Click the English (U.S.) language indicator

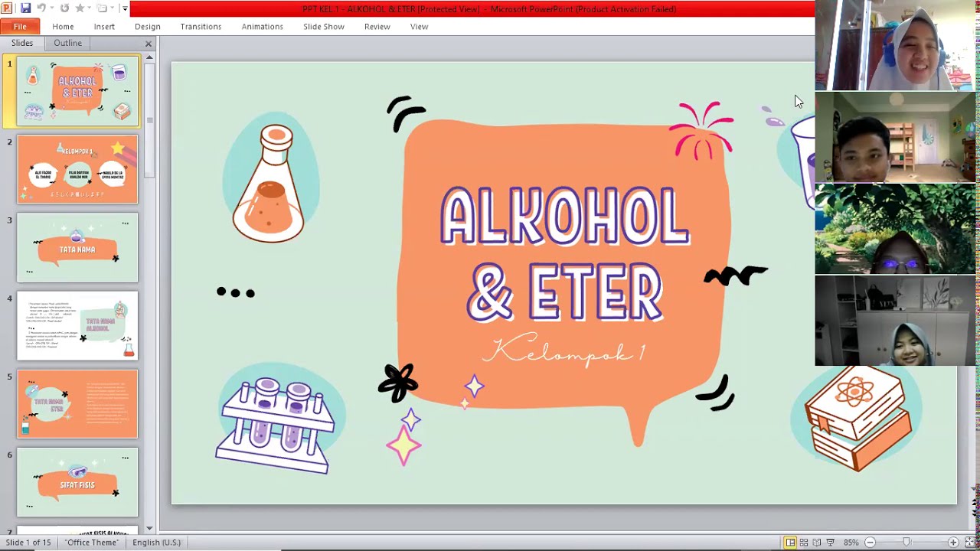[x=156, y=543]
